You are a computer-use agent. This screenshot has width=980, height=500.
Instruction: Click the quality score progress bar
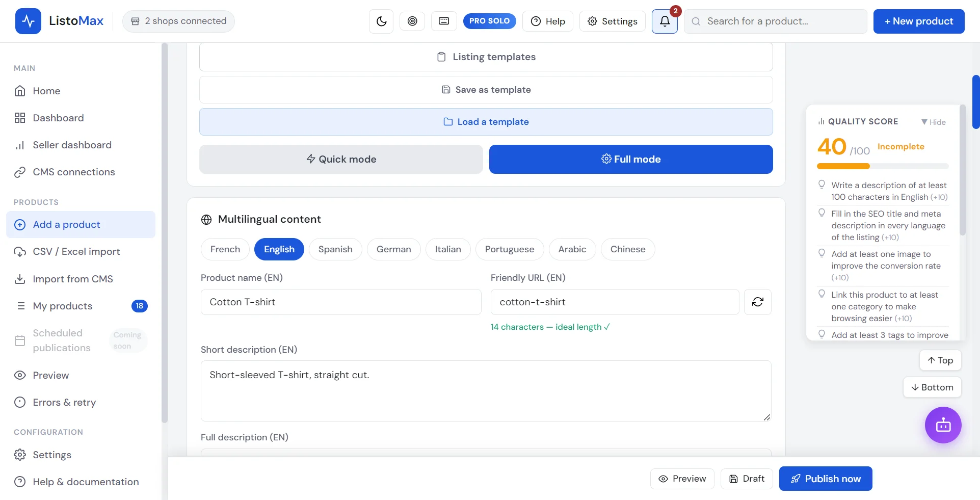point(883,166)
